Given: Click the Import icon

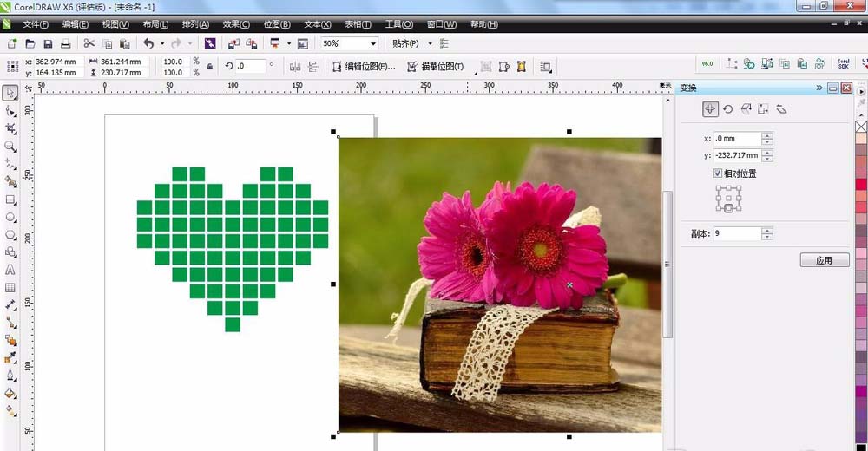Looking at the screenshot, I should click(233, 43).
